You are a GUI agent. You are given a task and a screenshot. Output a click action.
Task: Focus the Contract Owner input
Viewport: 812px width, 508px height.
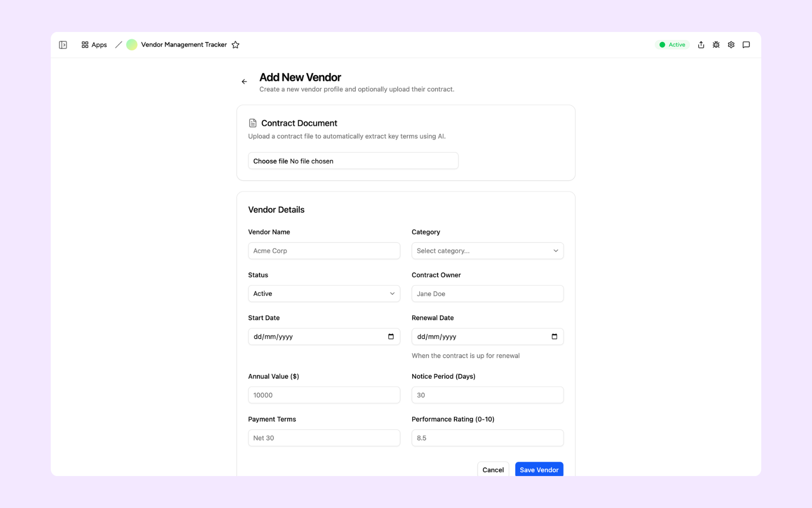(487, 294)
